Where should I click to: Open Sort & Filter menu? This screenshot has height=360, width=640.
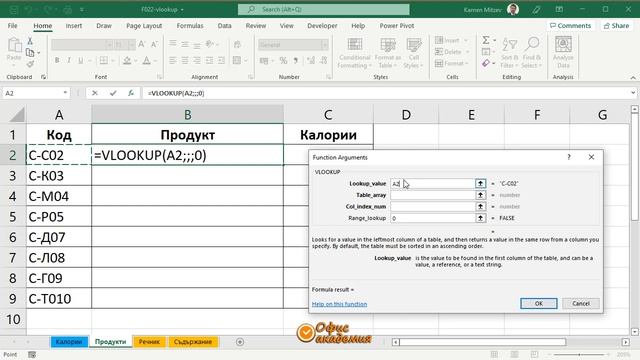509,53
